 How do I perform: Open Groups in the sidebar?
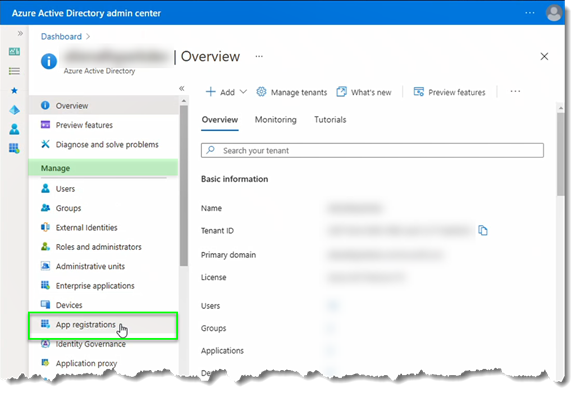tap(103, 208)
